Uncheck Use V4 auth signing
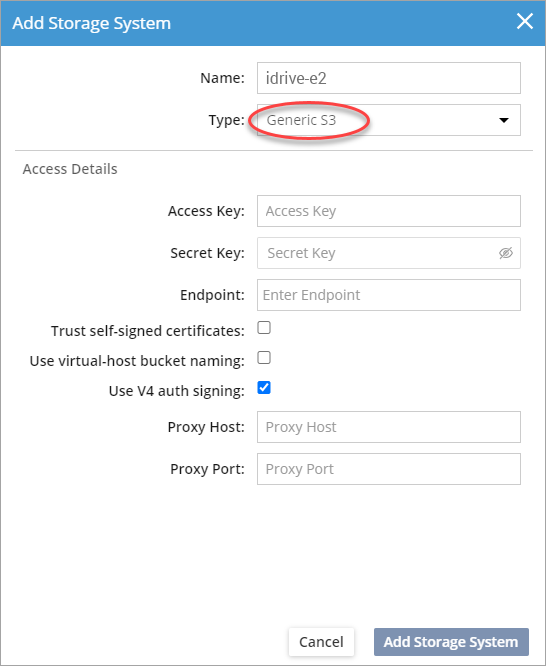This screenshot has height=666, width=546. (x=264, y=388)
